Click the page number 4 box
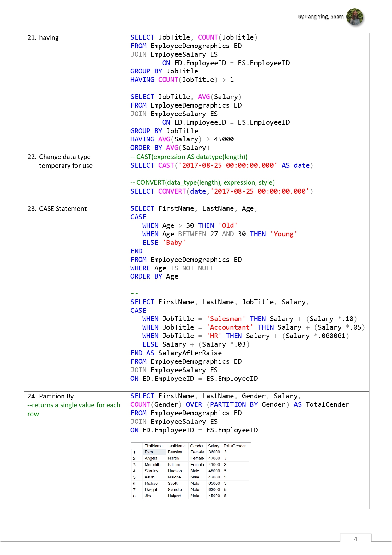This screenshot has height=555, width=392. (356, 539)
